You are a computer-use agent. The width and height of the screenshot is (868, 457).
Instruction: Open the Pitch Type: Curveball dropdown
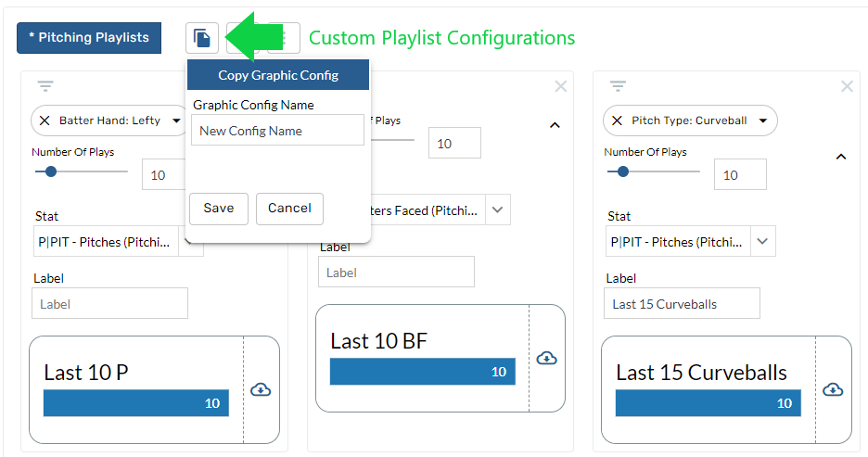click(762, 121)
